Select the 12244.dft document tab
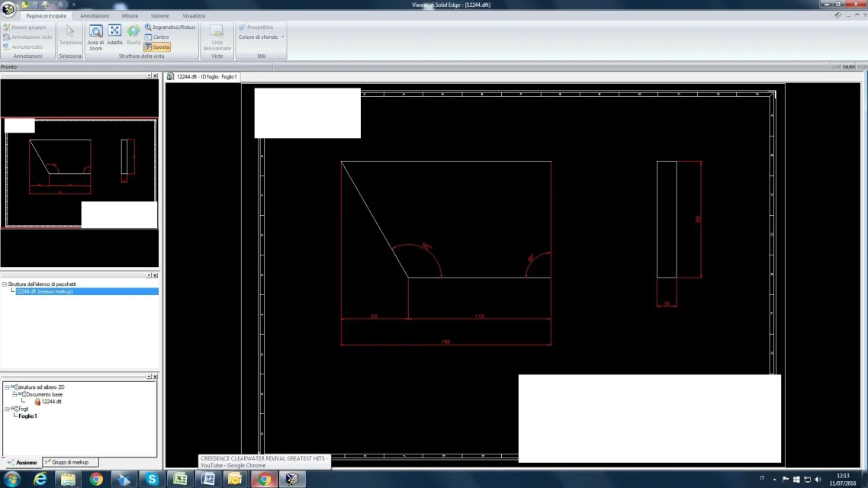 pyautogui.click(x=202, y=77)
